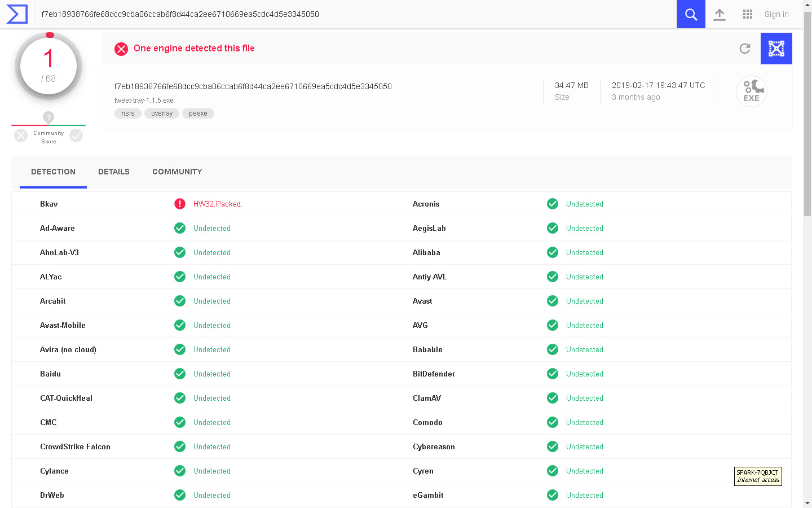Click the green check icon for AVG
812x508 pixels.
553,325
